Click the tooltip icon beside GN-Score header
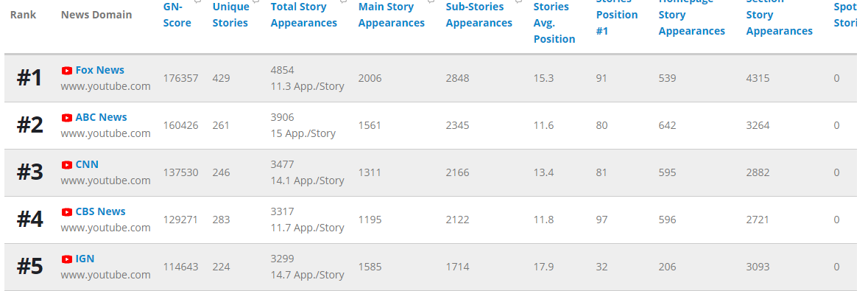Image resolution: width=868 pixels, height=291 pixels. pos(197,1)
